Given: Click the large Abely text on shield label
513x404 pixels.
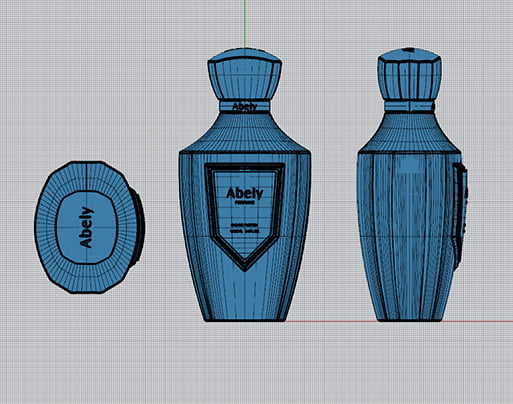Looking at the screenshot, I should pos(245,193).
